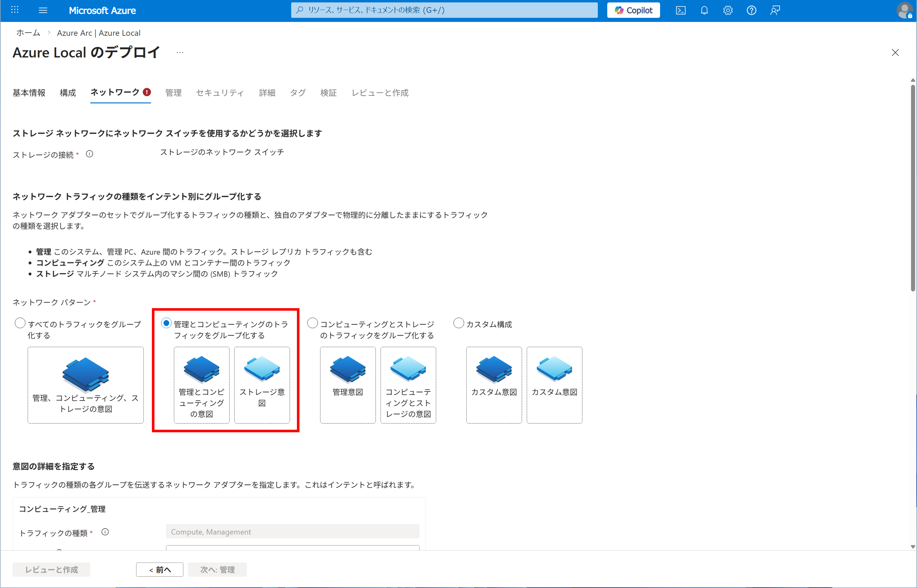Click the 前へ button
The image size is (917, 588).
click(x=160, y=570)
